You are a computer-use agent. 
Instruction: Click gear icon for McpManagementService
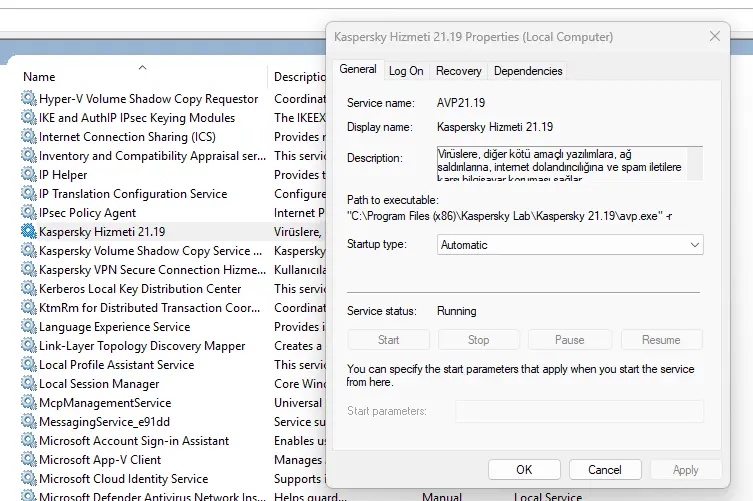pos(29,403)
